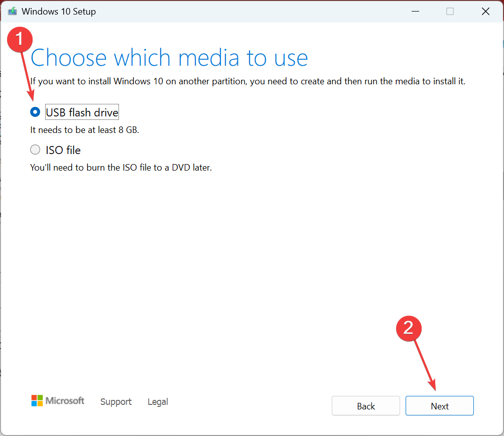This screenshot has height=436, width=504.
Task: Click 'It needs to be at least 8 GB.' text
Action: [84, 130]
